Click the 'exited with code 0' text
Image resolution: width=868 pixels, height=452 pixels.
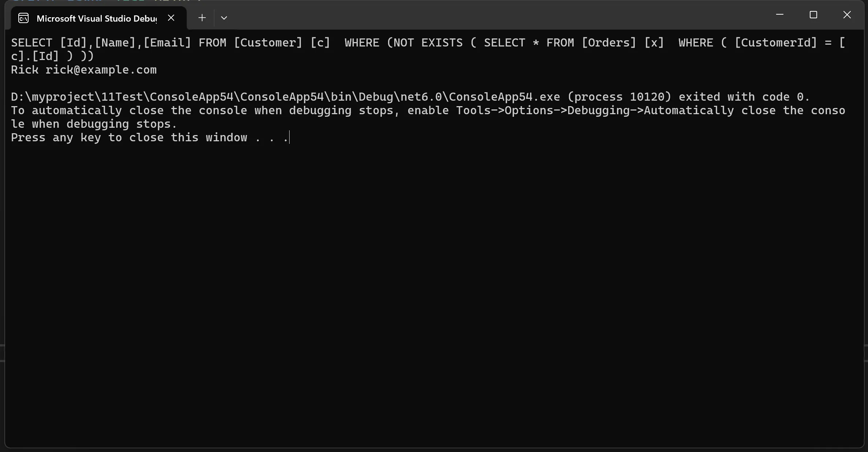coord(744,97)
